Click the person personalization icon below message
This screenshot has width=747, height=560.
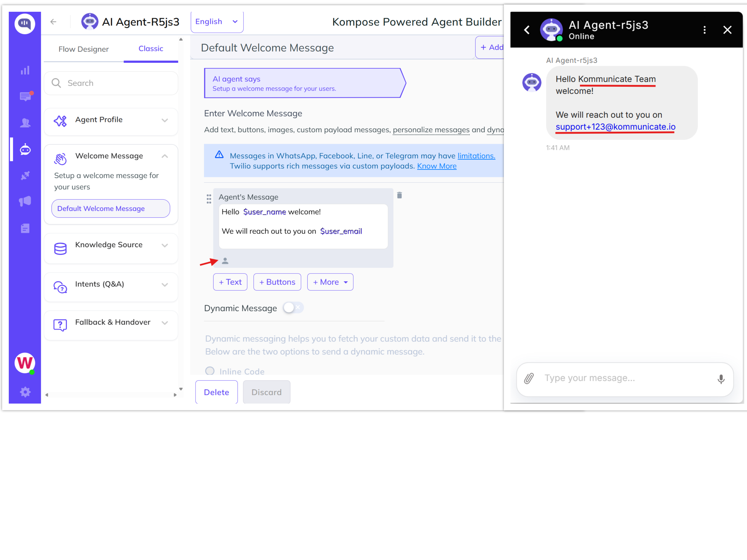(225, 261)
